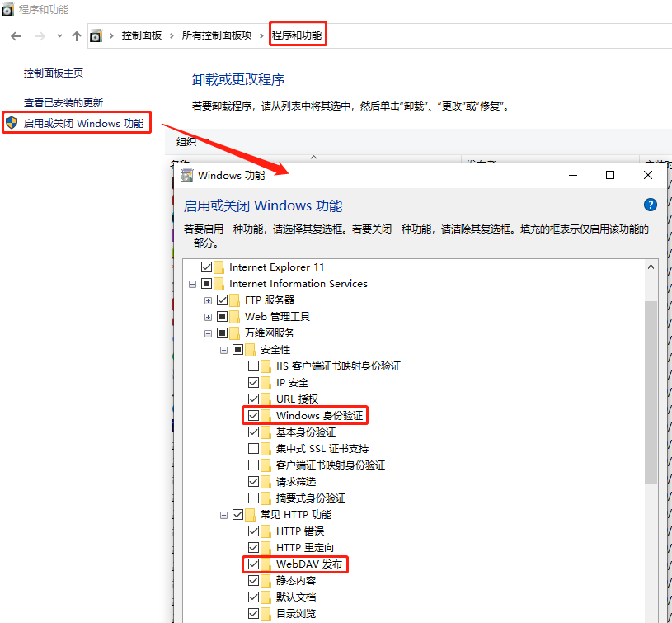
Task: Click the WebDAV 发布 folder icon
Action: click(266, 564)
